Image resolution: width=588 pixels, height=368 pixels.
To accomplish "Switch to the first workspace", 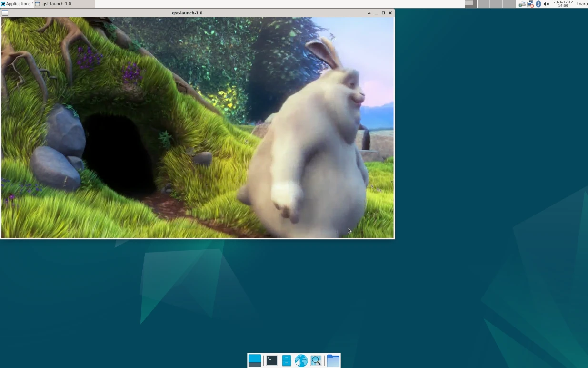I will coord(471,4).
